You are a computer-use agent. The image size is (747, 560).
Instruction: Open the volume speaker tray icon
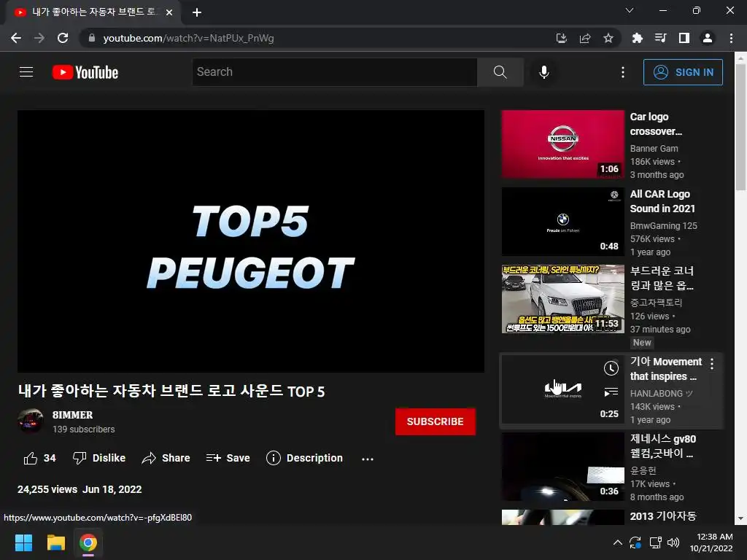point(673,542)
